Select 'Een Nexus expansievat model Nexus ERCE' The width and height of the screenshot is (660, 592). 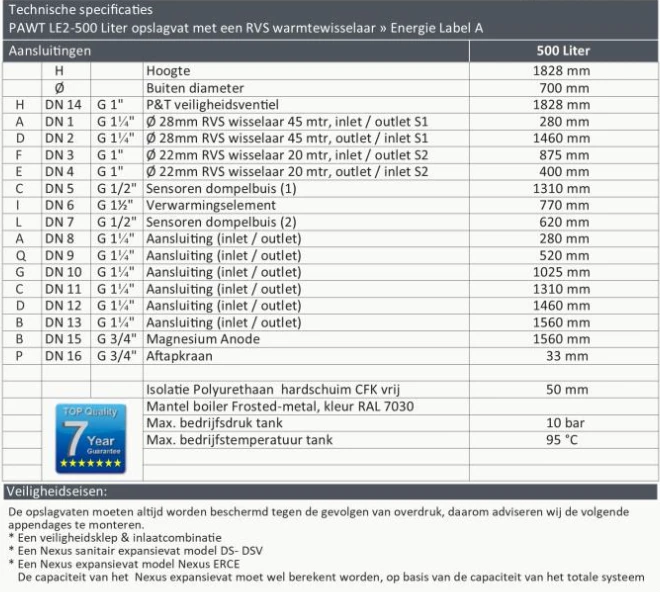pos(129,564)
